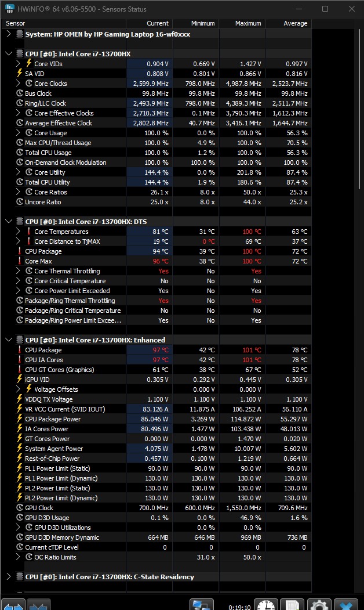Expand the Core VIDs row
Image resolution: width=364 pixels, height=610 pixels.
click(x=18, y=64)
